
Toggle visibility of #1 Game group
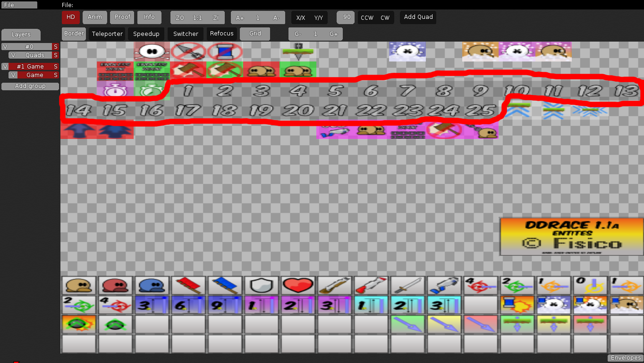pyautogui.click(x=5, y=67)
